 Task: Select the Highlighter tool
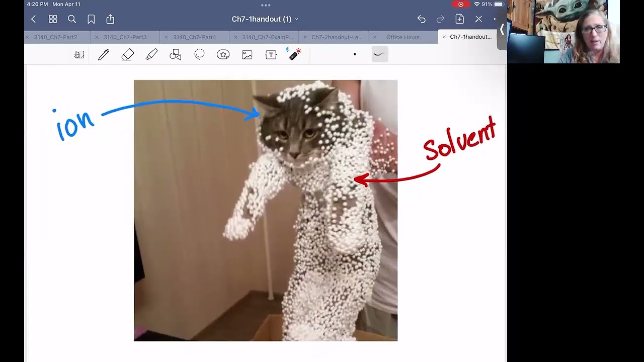point(151,55)
